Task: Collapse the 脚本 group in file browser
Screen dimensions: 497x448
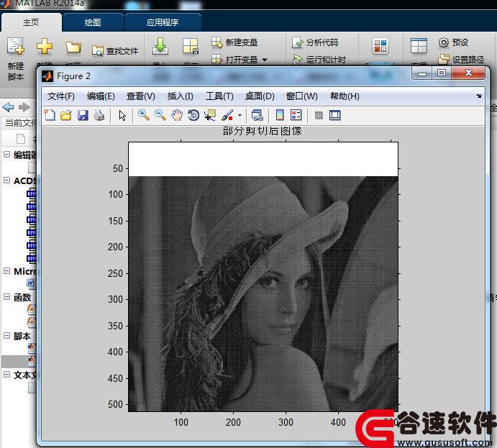Action: click(6, 336)
